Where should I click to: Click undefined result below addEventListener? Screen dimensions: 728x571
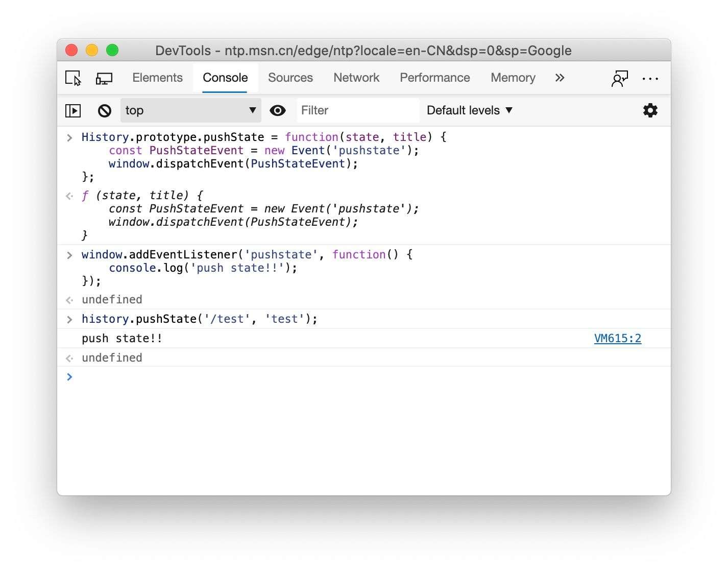click(112, 299)
